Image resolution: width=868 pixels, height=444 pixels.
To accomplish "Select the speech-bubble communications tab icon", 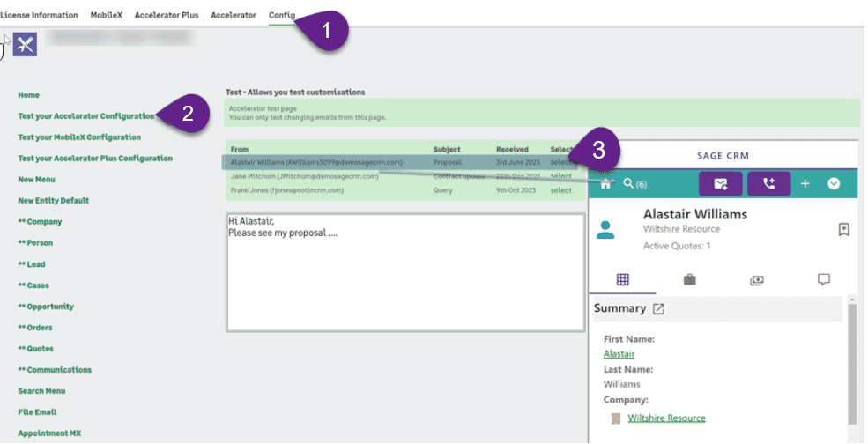I will point(824,279).
